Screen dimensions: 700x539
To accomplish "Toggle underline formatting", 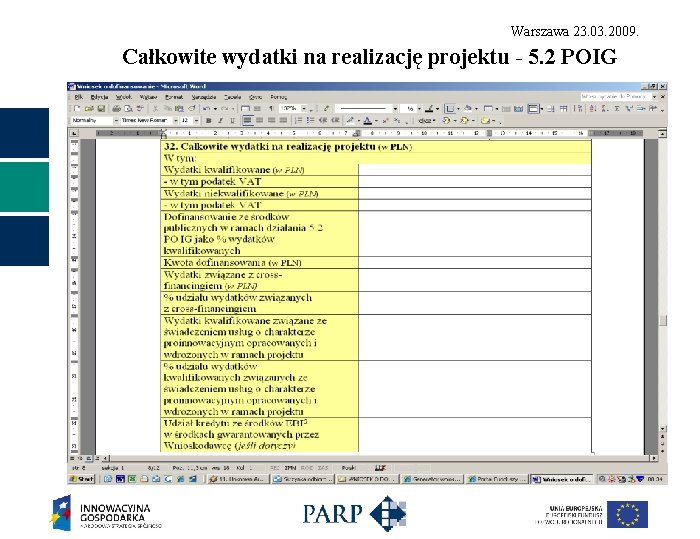I will pos(232,120).
